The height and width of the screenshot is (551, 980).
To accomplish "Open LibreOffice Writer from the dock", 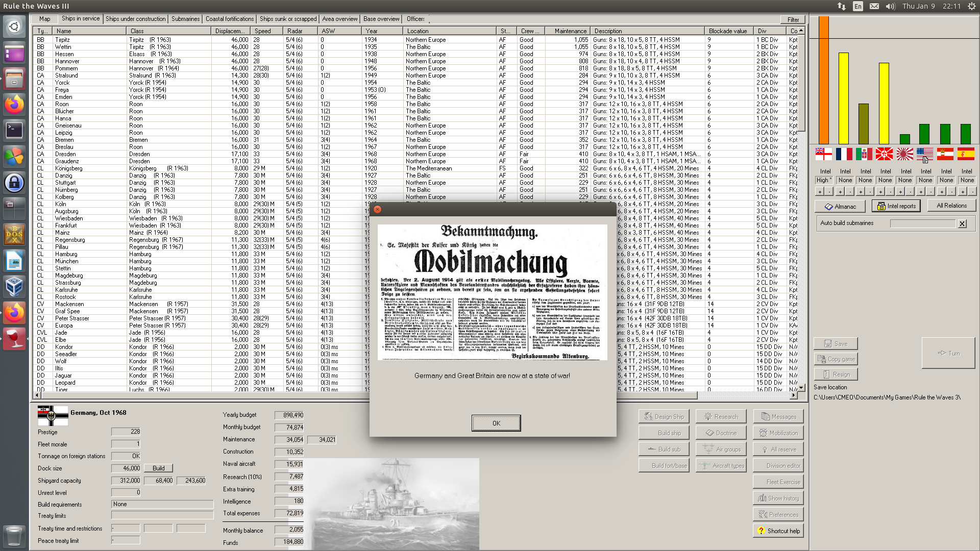I will click(14, 261).
